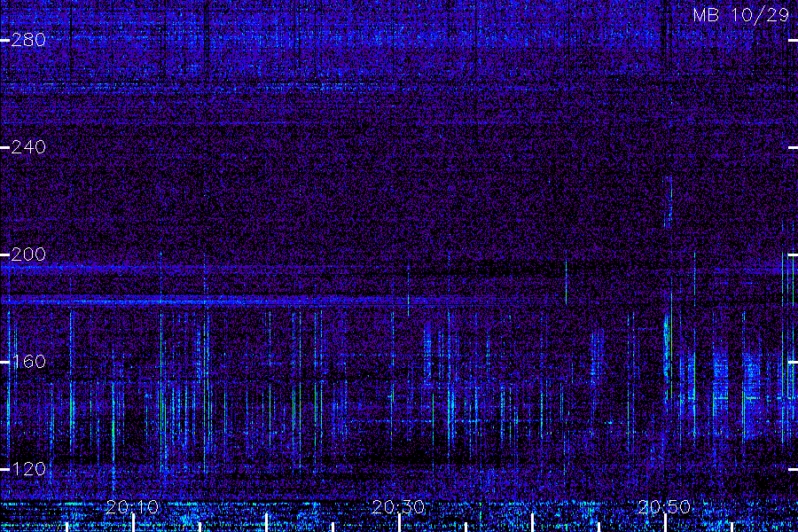Click the 20:50 time label
Image resolution: width=798 pixels, height=532 pixels.
point(664,507)
